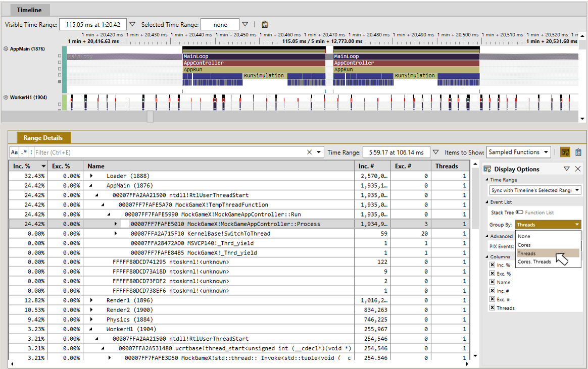The image size is (588, 369).
Task: Open settings gear for WorkerH1 (1904) timeline lane
Action: pos(6,97)
